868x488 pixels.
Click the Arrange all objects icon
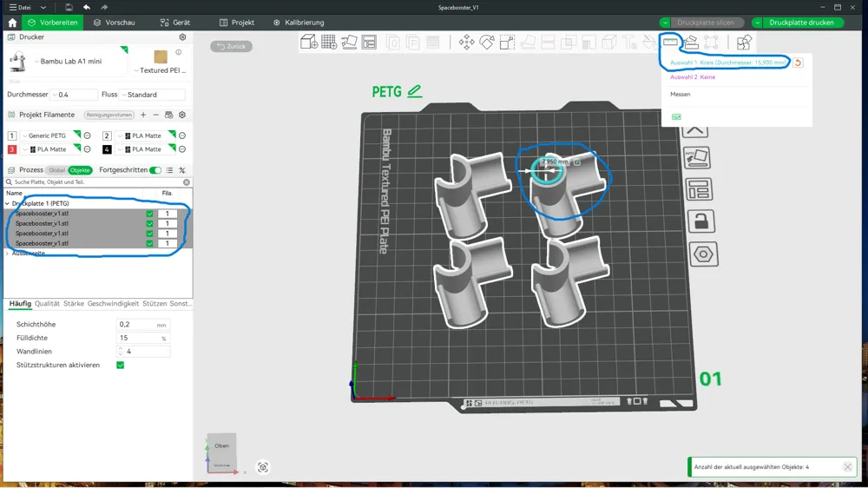[x=369, y=42]
